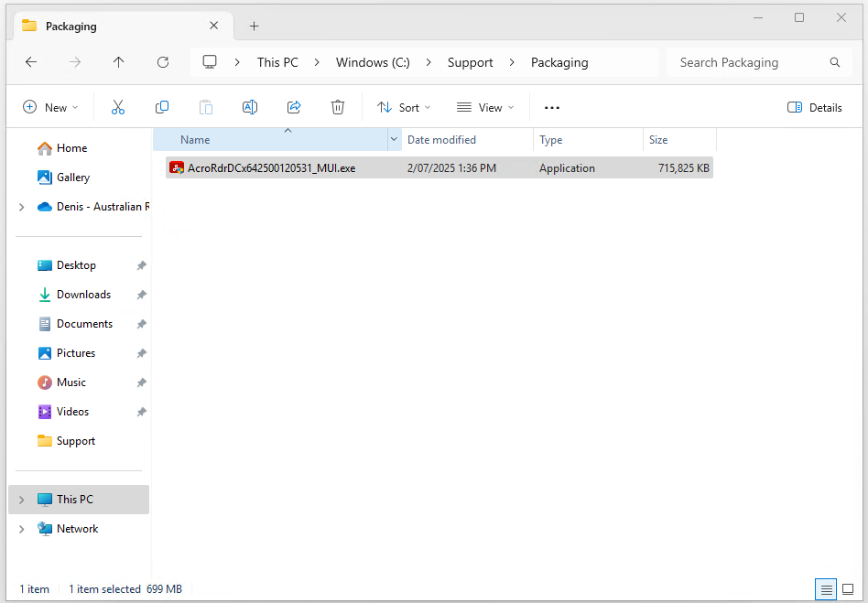Image resolution: width=868 pixels, height=603 pixels.
Task: Open the View dropdown menu
Action: tap(485, 108)
